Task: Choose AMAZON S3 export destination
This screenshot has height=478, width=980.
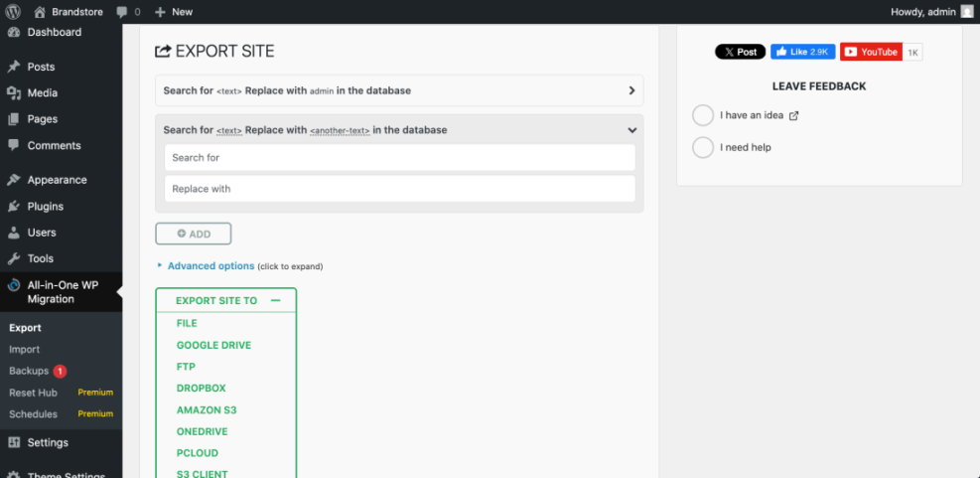Action: tap(207, 410)
